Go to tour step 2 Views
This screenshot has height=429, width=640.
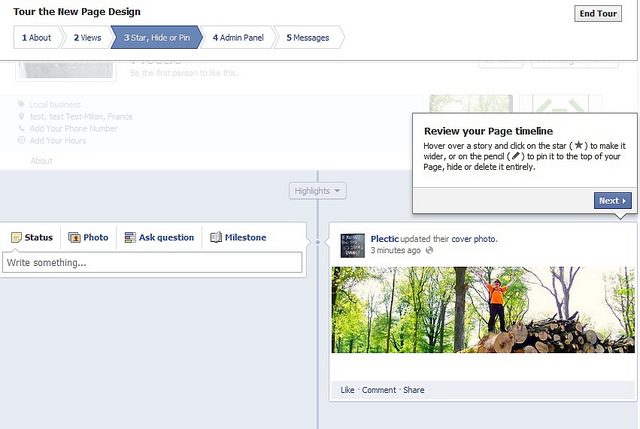(x=87, y=38)
